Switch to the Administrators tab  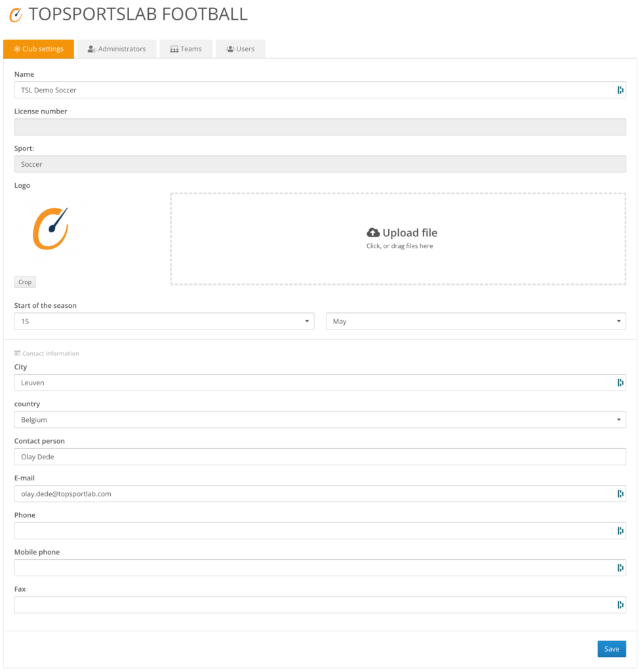[x=117, y=49]
